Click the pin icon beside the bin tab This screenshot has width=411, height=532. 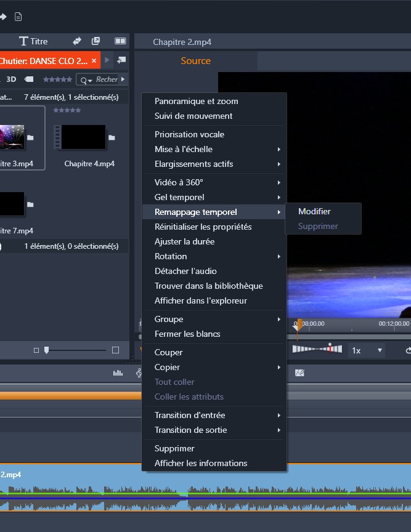pos(121,60)
